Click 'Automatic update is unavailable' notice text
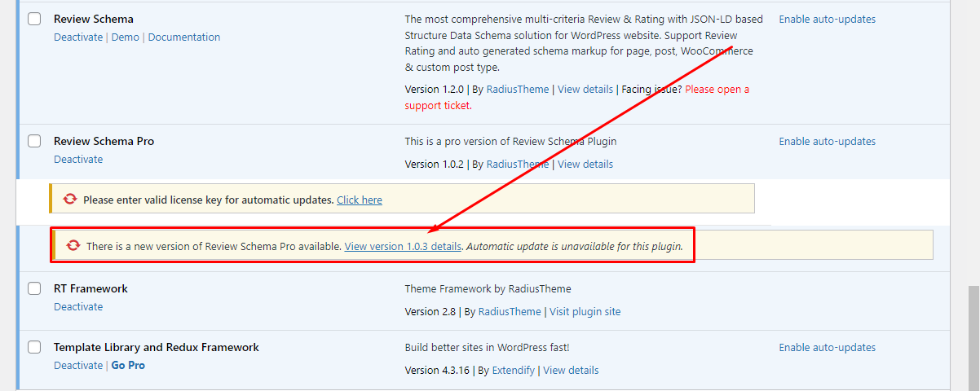980x391 pixels. click(x=575, y=245)
